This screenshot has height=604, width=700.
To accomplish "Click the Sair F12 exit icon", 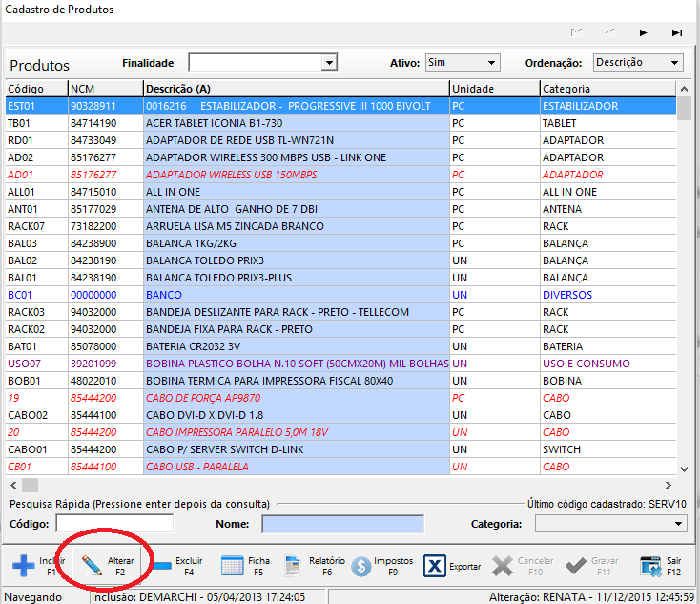I will pos(650,566).
